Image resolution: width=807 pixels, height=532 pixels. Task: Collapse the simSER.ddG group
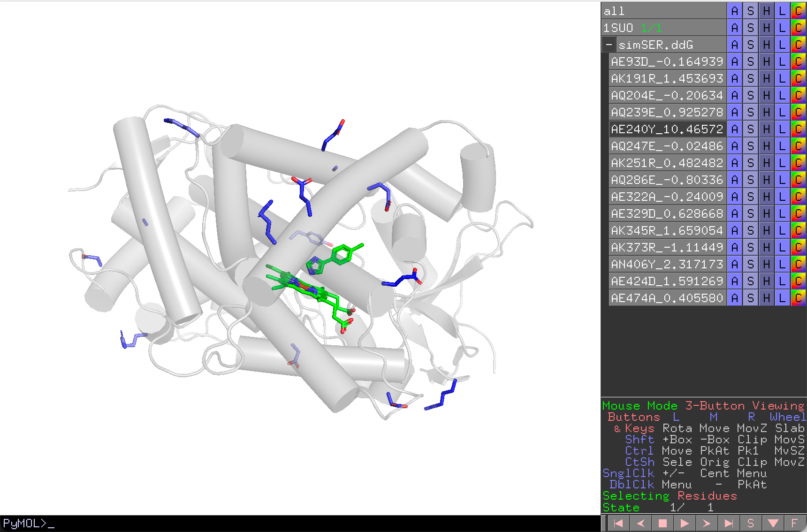[x=609, y=45]
